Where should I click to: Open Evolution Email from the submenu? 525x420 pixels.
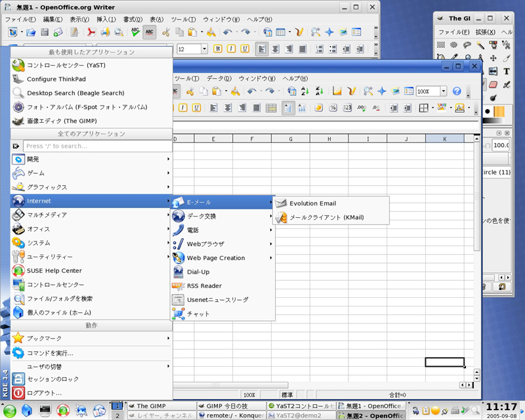coord(331,203)
